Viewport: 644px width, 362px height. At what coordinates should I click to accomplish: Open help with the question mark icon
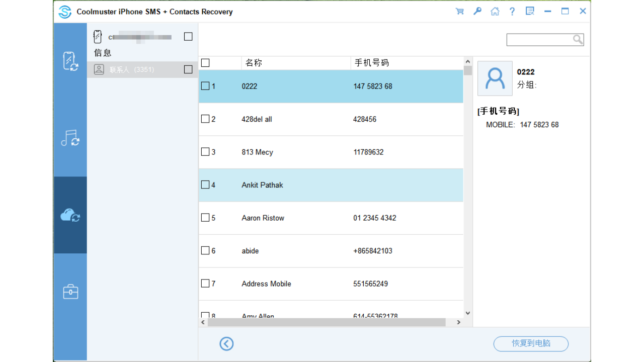click(x=512, y=11)
